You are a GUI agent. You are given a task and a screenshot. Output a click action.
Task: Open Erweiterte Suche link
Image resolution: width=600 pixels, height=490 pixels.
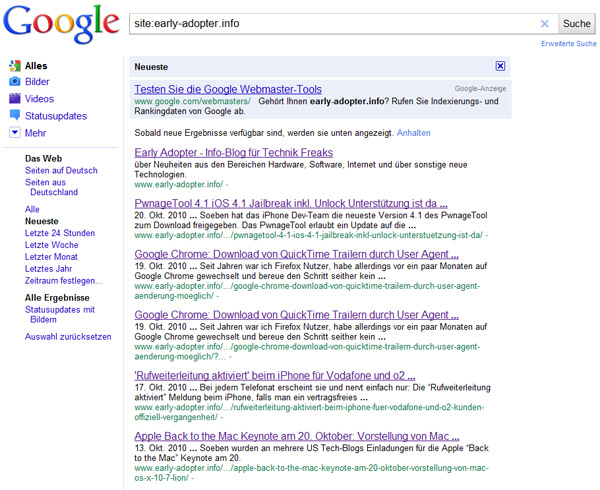[x=569, y=44]
